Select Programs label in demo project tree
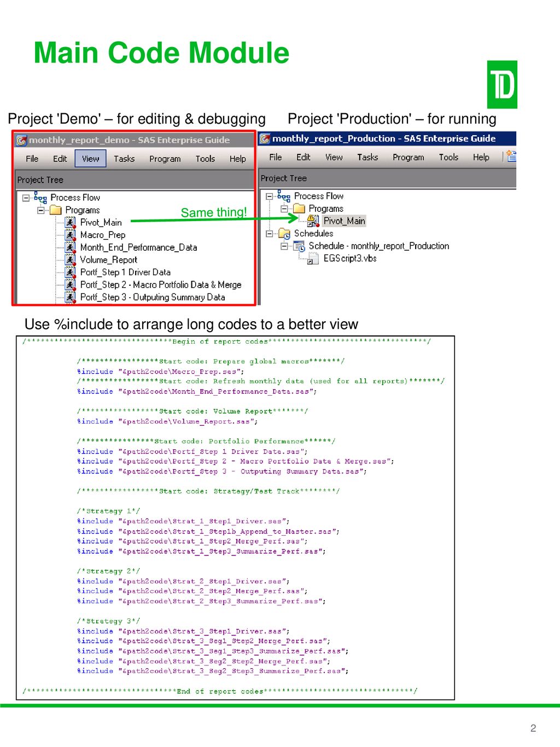560x747 pixels. [x=83, y=210]
